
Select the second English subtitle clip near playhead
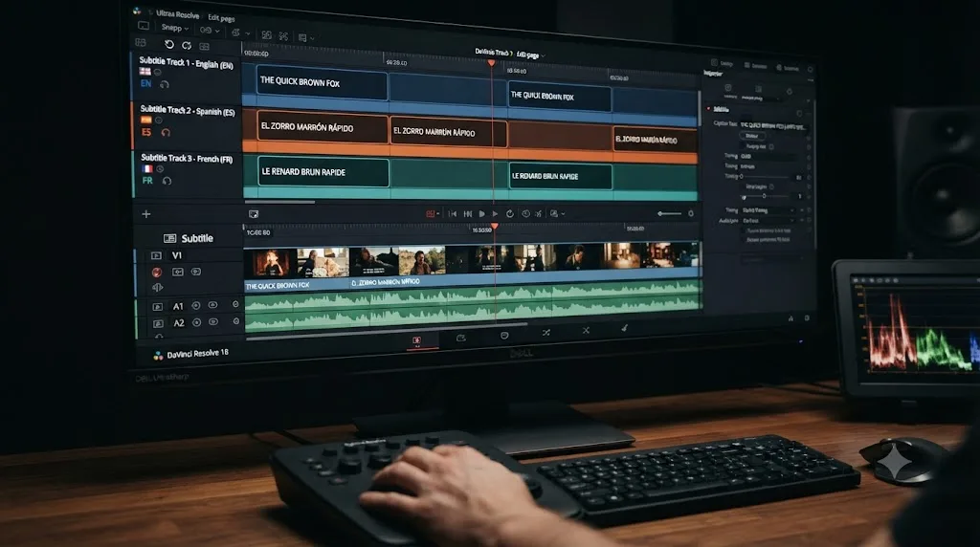[559, 97]
